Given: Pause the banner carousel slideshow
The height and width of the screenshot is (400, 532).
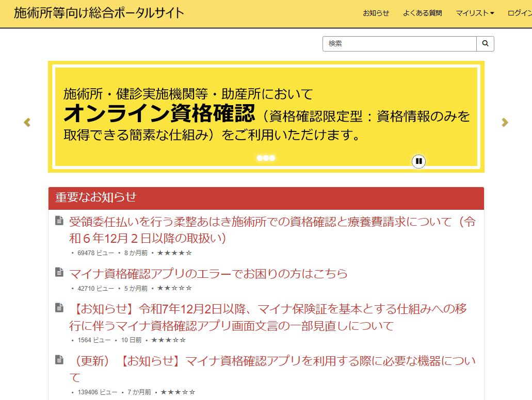Looking at the screenshot, I should pos(418,161).
